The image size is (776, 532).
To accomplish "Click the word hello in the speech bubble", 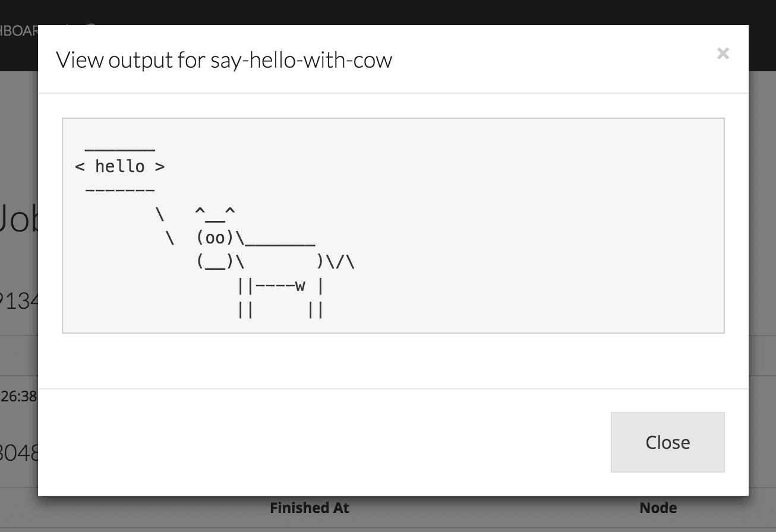I will tap(120, 166).
